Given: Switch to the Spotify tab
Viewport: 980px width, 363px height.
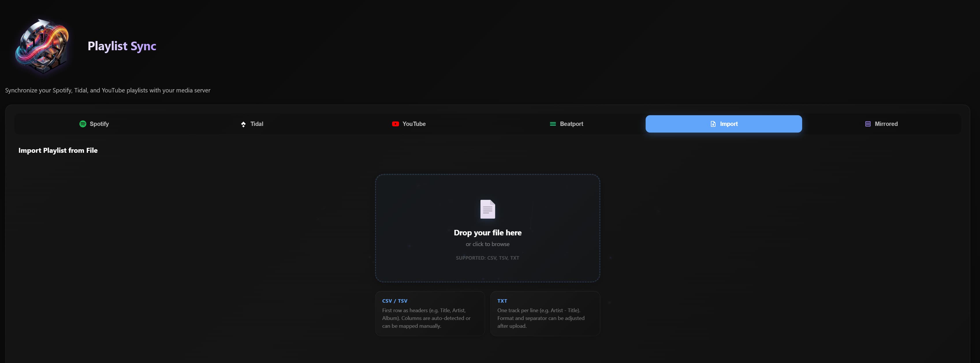Looking at the screenshot, I should click(99, 124).
